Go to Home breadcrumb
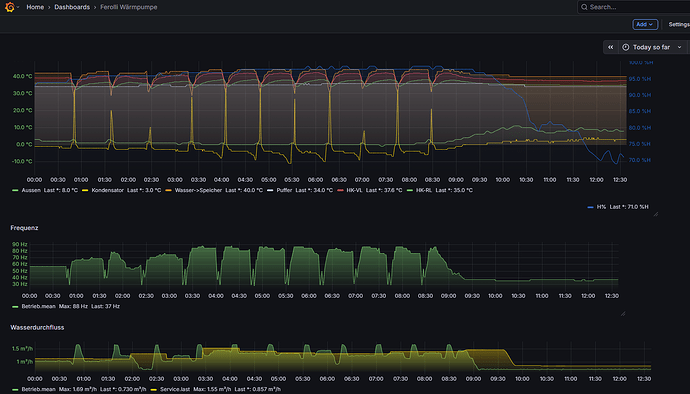Viewport: 690px width, 394px height. click(x=35, y=7)
